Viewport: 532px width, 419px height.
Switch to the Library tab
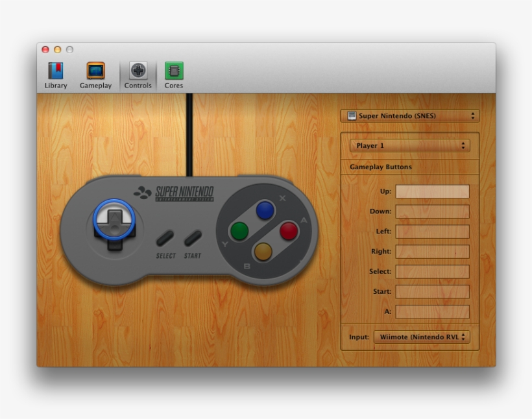[x=55, y=73]
